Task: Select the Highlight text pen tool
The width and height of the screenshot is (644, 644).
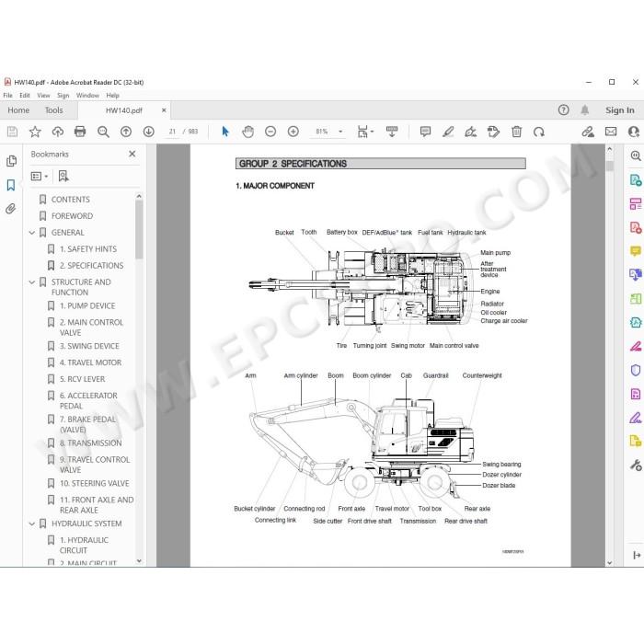Action: point(448,132)
